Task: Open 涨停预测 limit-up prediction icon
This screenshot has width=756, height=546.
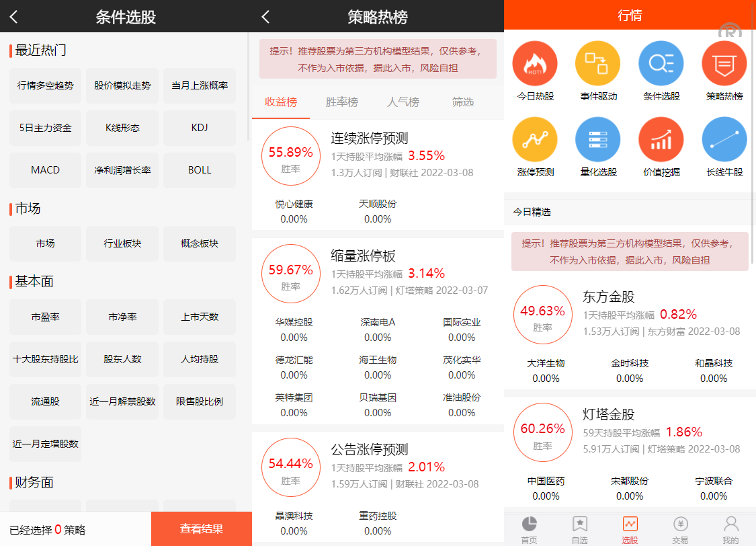Action: pos(535,139)
